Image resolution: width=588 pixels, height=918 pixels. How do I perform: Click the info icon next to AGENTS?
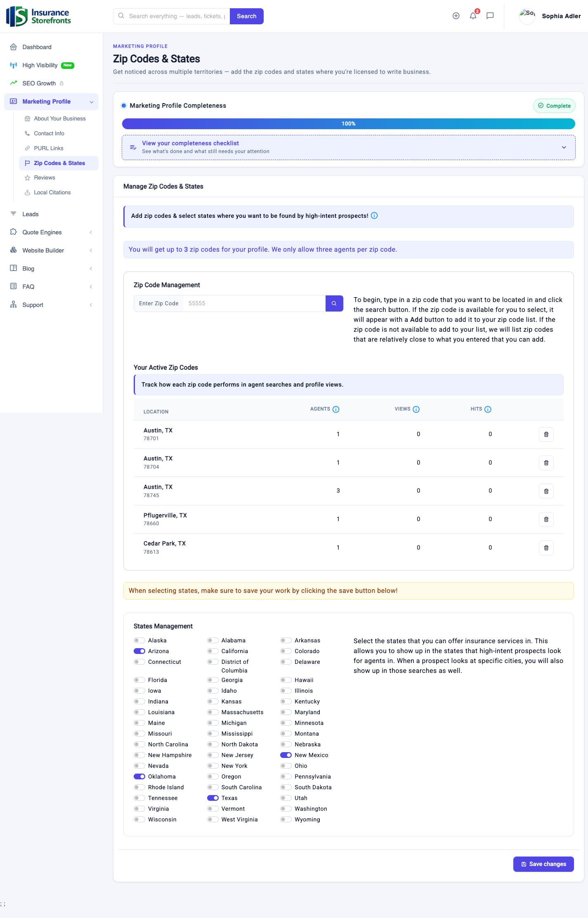336,409
